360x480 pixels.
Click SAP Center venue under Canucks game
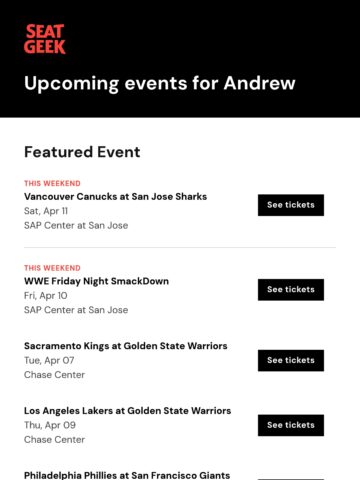[76, 225]
